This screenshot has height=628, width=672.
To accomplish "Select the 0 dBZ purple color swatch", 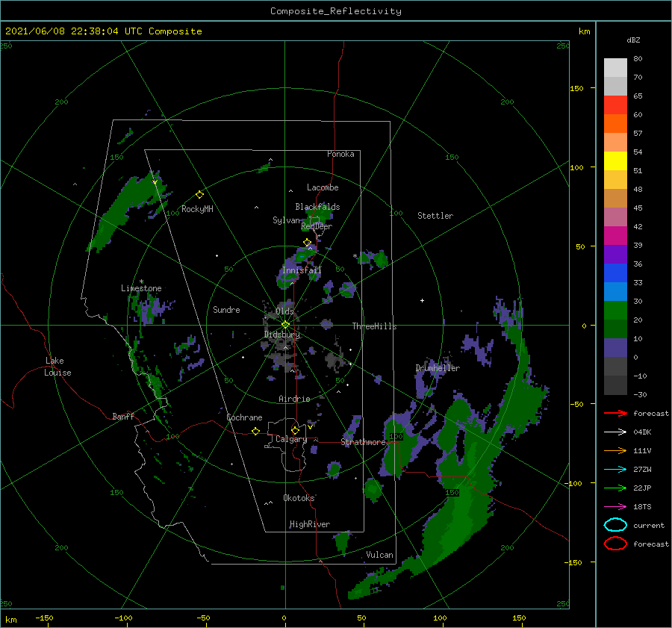I will (615, 348).
